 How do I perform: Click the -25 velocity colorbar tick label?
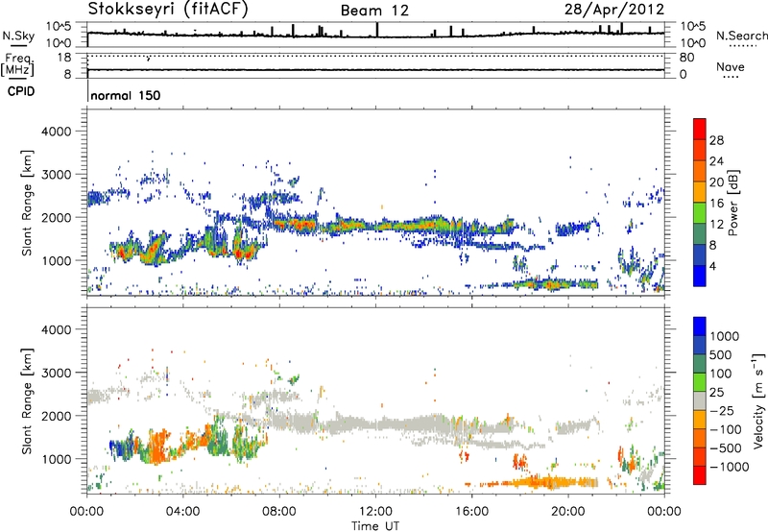tap(722, 411)
